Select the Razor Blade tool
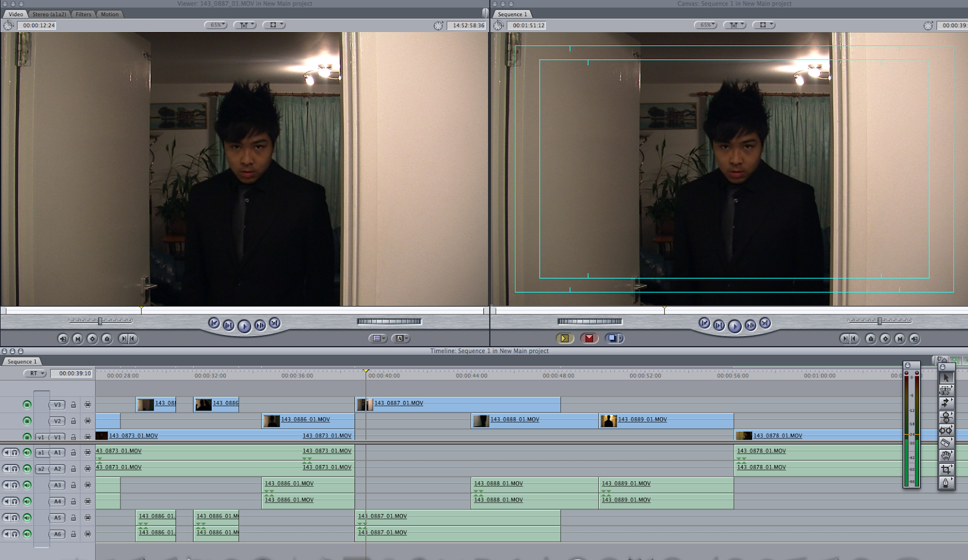Screen dimensions: 968x560 coord(947,443)
